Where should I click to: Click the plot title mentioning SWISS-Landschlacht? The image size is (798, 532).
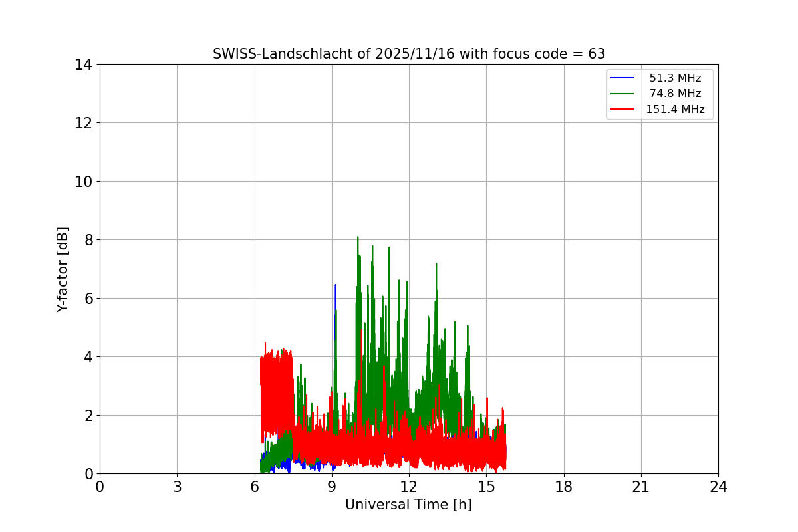pyautogui.click(x=409, y=54)
